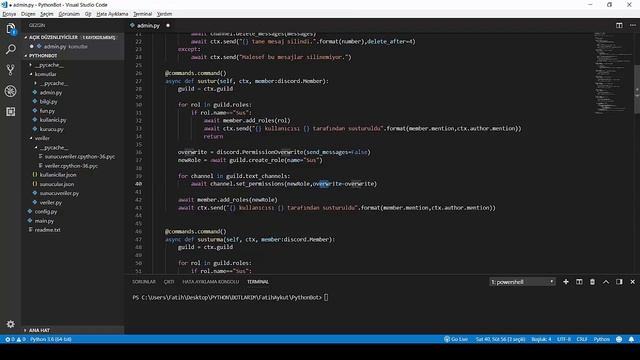
Task: Open the Git menu
Action: tap(88, 14)
